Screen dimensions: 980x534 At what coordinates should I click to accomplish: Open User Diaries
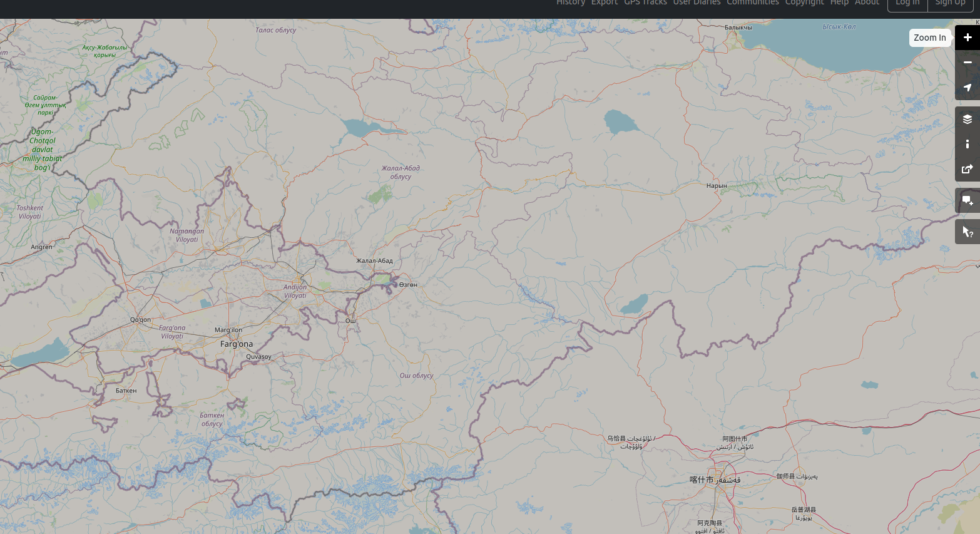click(x=697, y=3)
